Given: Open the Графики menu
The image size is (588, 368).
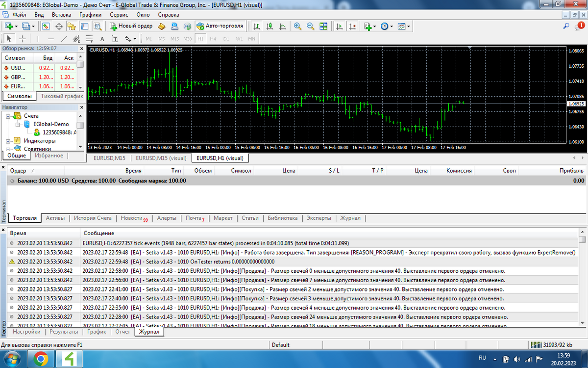Looking at the screenshot, I should point(91,15).
